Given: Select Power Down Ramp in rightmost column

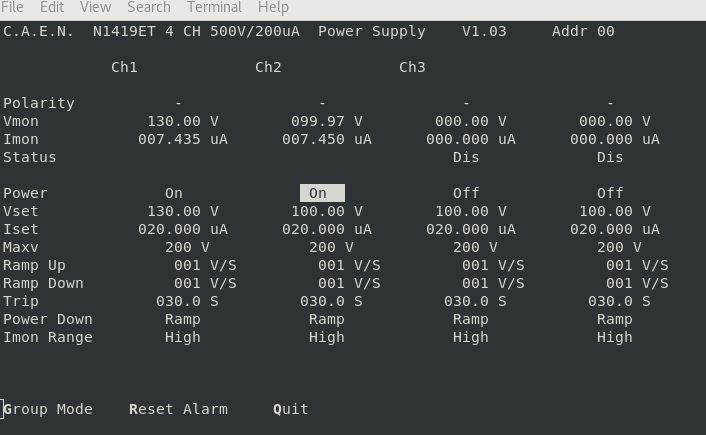Looking at the screenshot, I should click(614, 319).
